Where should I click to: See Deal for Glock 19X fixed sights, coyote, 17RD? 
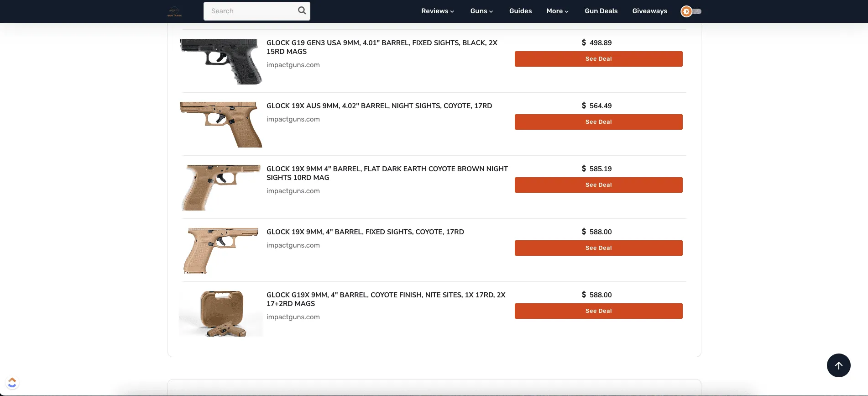pyautogui.click(x=599, y=248)
